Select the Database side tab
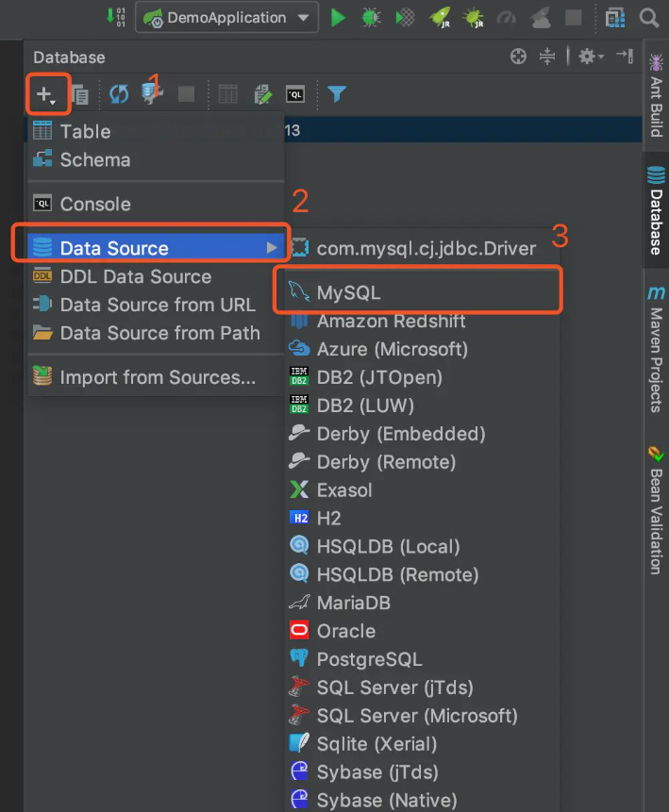The image size is (669, 812). pos(656,210)
